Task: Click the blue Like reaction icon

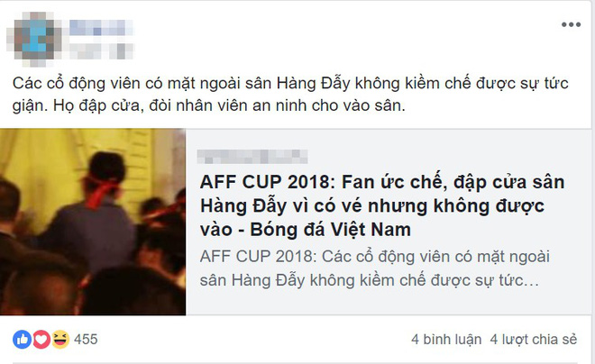Action: click(22, 340)
